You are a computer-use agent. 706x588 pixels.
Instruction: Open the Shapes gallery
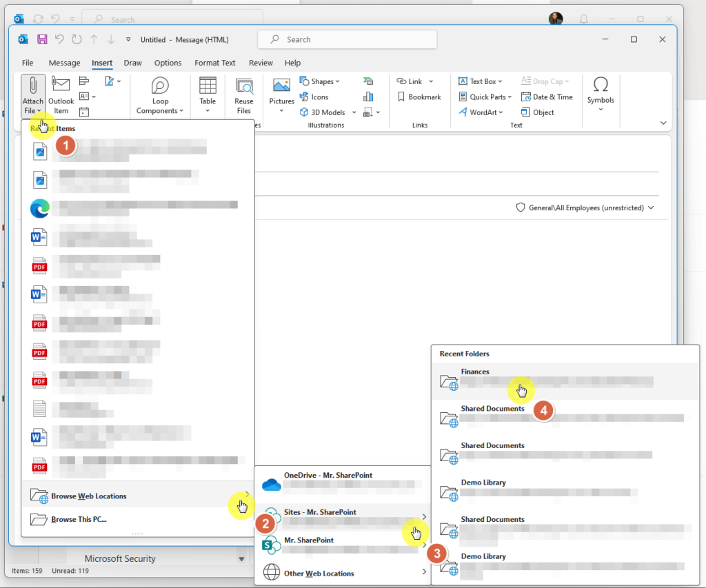pyautogui.click(x=320, y=81)
